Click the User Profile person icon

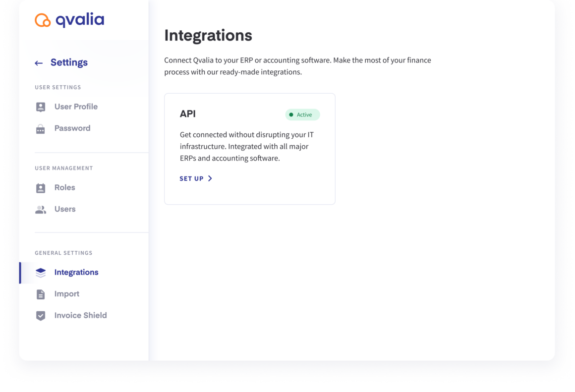41,107
